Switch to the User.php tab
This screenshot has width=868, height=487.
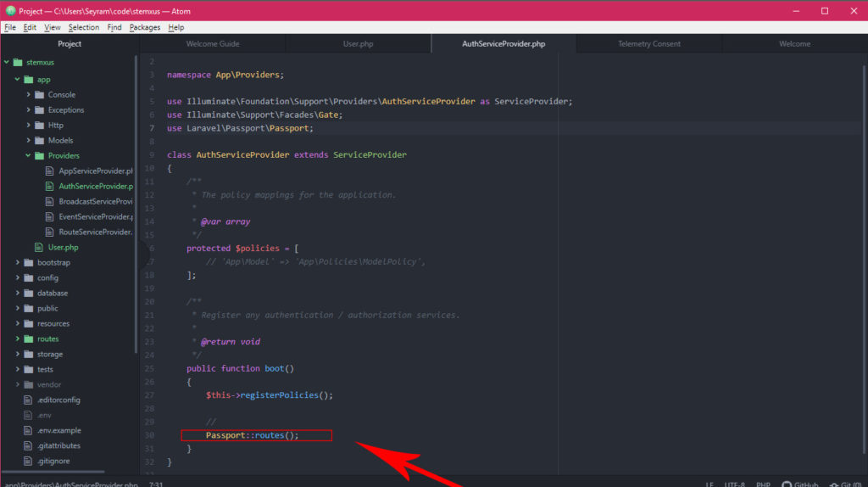tap(358, 44)
